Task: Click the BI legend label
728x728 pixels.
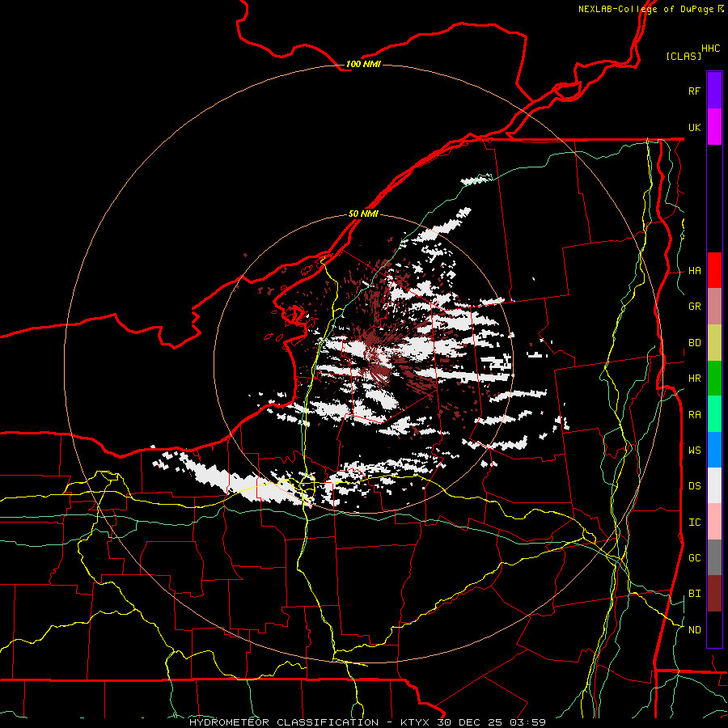Action: 695,594
